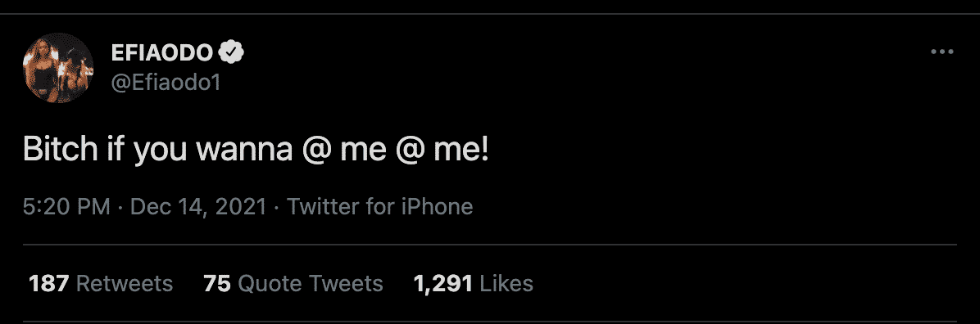The width and height of the screenshot is (980, 324).
Task: Click the 5:20 PM timestamp
Action: click(x=66, y=207)
